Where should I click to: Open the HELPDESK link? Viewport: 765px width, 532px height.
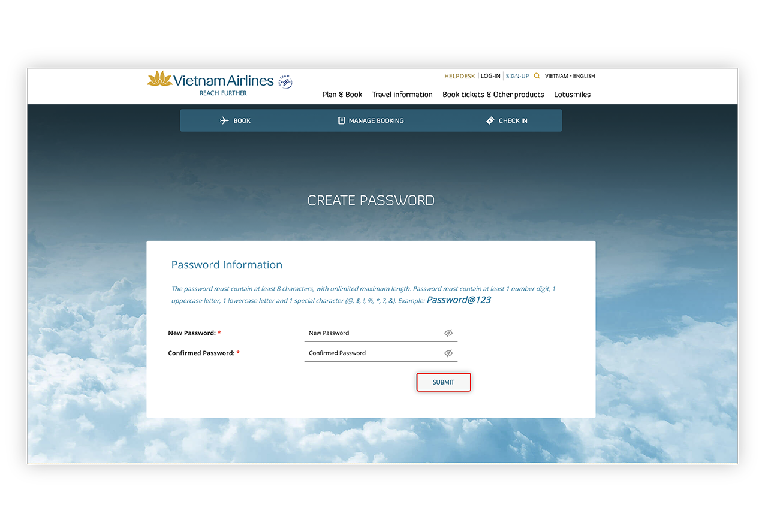point(459,75)
